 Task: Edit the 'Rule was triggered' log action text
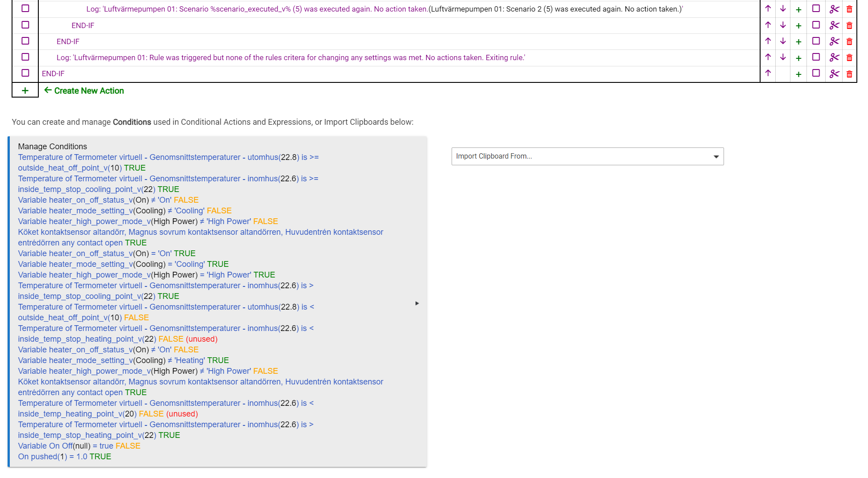291,58
